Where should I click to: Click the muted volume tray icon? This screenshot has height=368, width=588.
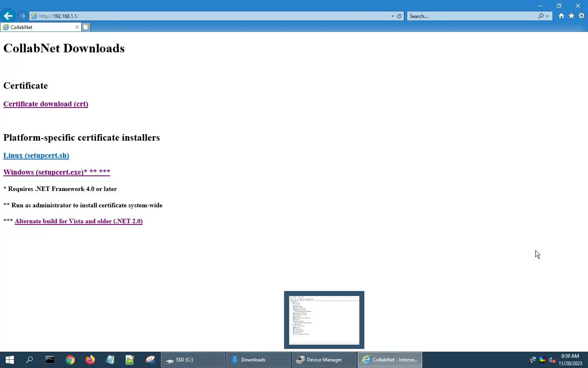click(x=552, y=360)
